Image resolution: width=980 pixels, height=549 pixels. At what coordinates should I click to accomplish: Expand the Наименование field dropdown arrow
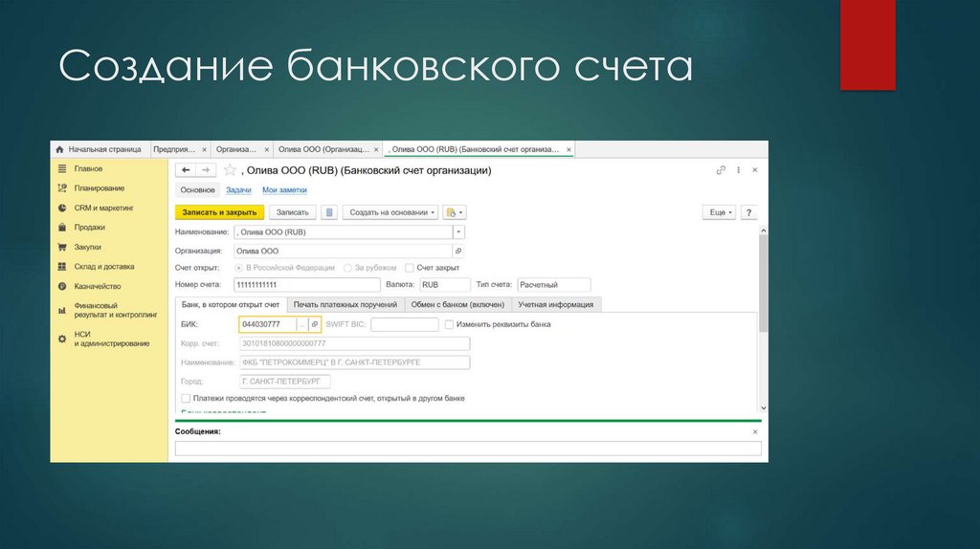click(458, 231)
